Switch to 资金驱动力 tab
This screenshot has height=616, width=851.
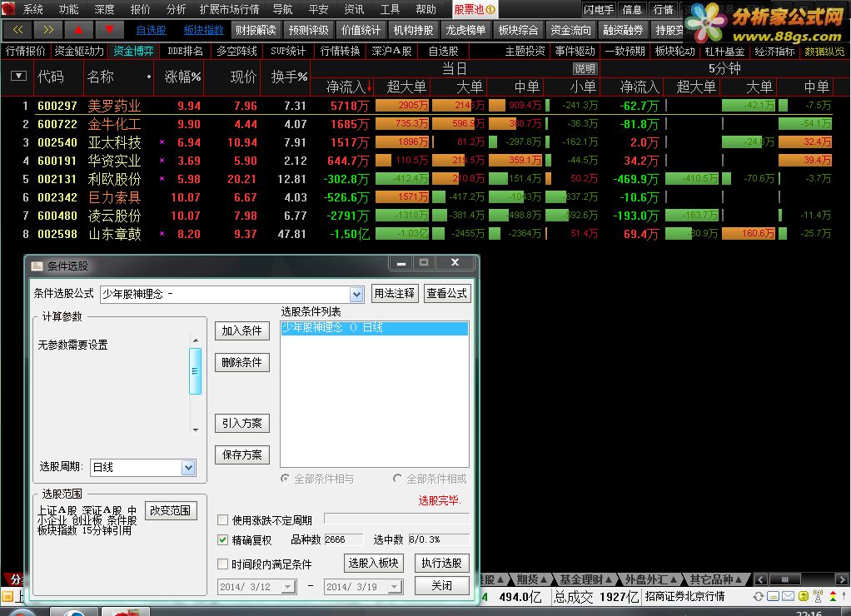tap(79, 51)
